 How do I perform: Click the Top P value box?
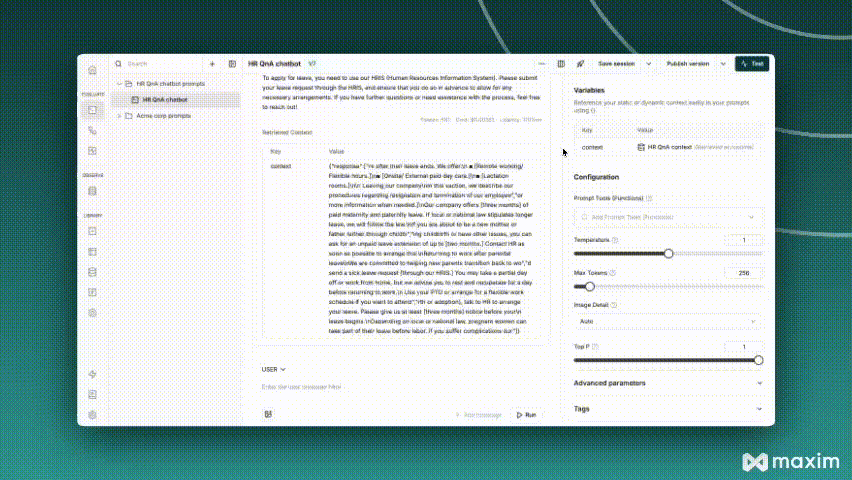[743, 346]
